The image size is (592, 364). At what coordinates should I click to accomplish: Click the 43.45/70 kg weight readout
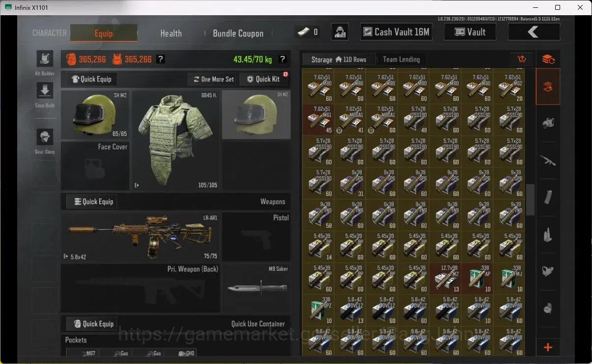click(x=252, y=59)
